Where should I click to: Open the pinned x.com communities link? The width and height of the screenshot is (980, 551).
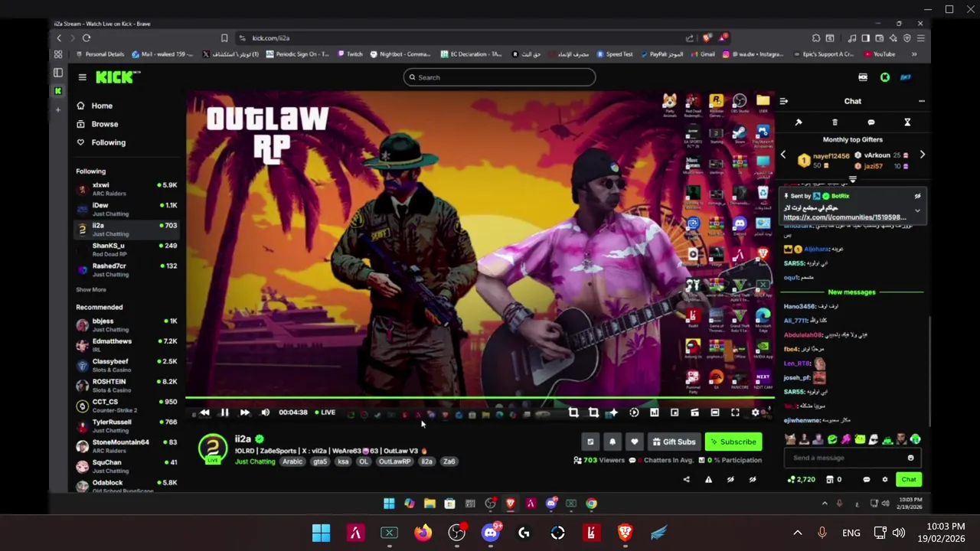click(x=844, y=217)
